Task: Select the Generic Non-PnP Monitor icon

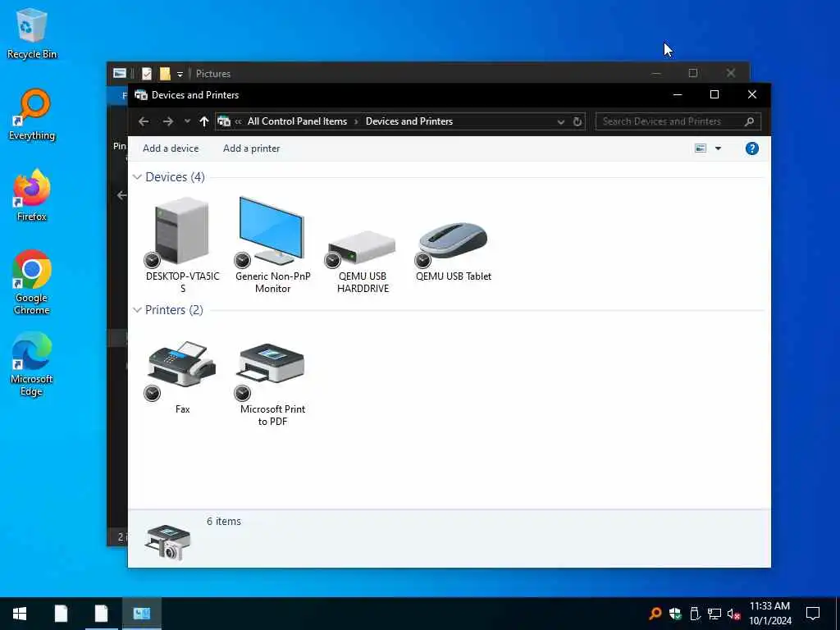Action: (x=272, y=231)
